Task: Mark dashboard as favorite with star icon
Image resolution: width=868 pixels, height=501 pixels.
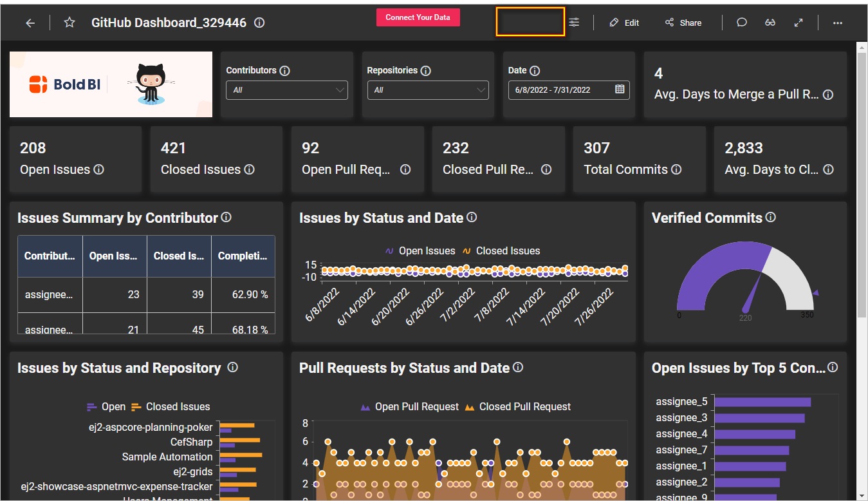Action: (69, 23)
